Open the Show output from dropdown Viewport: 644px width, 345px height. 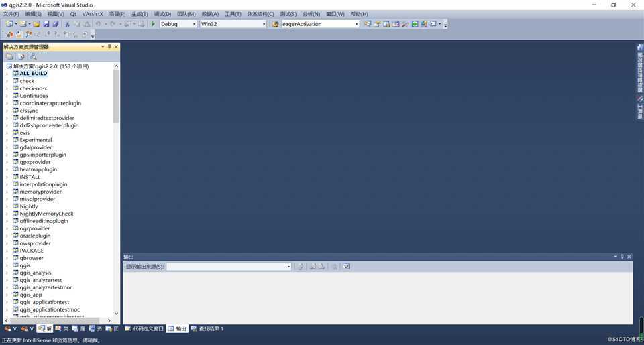coord(288,267)
